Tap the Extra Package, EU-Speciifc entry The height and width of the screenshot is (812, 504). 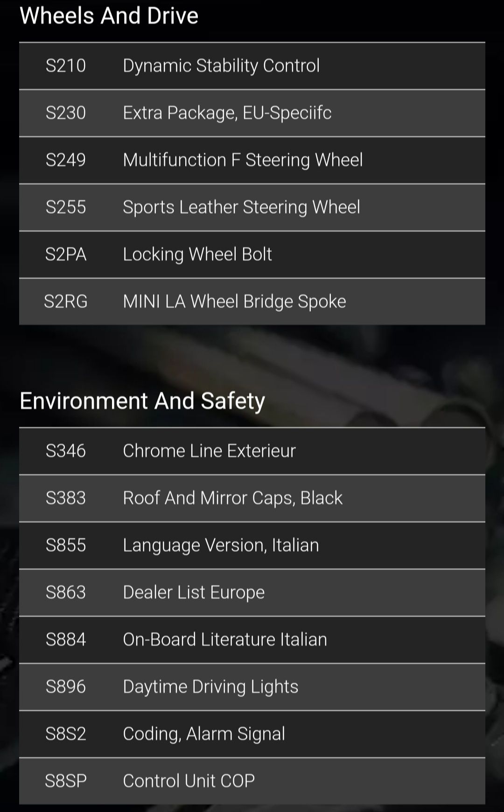[252, 113]
